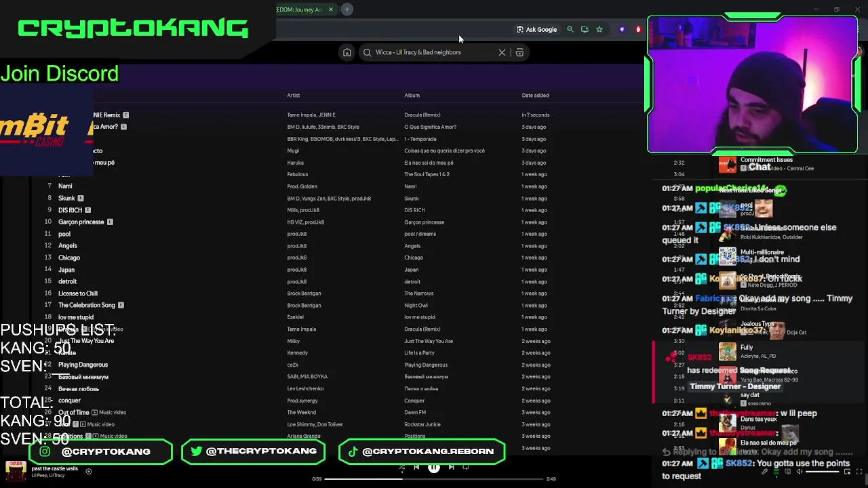The height and width of the screenshot is (488, 868).
Task: Open artist Ariana Grande
Action: click(303, 436)
